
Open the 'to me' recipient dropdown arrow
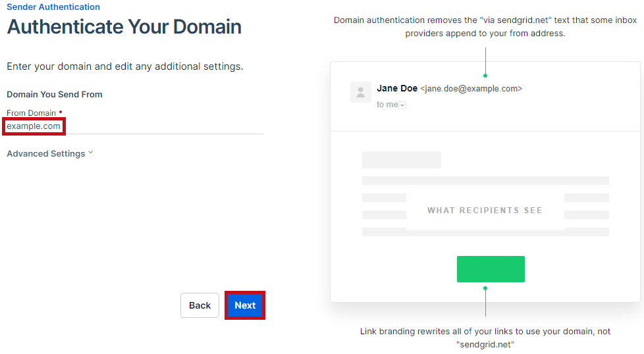tap(402, 105)
